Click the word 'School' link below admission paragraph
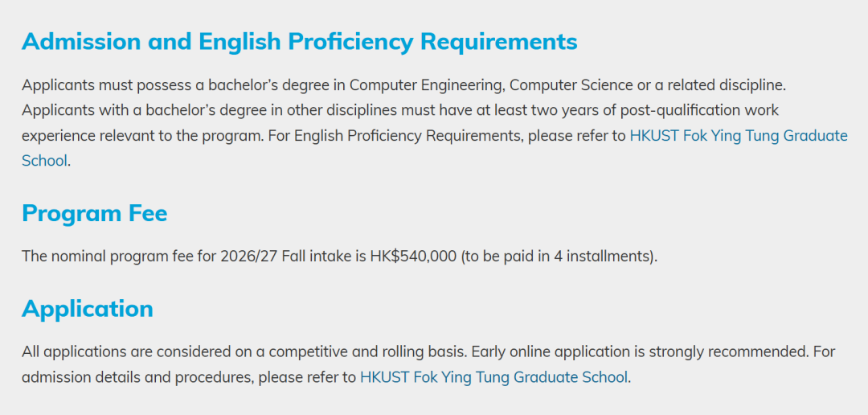The image size is (868, 415). point(44,161)
